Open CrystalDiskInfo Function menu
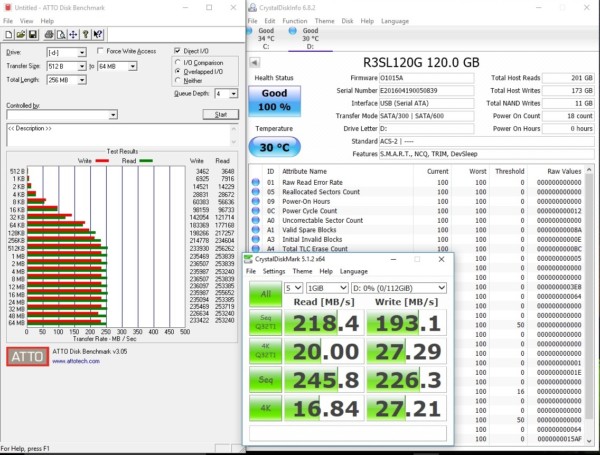Image resolution: width=600 pixels, height=455 pixels. point(295,21)
